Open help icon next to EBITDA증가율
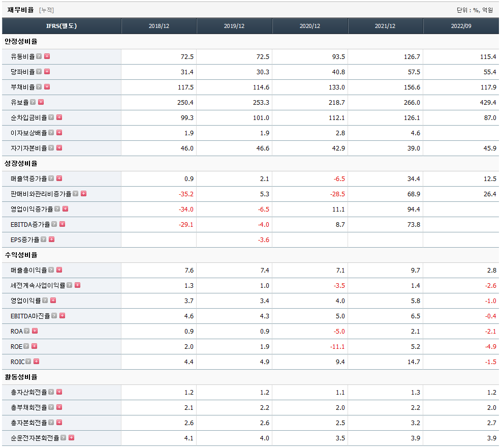The width and height of the screenshot is (502, 448). pos(54,224)
